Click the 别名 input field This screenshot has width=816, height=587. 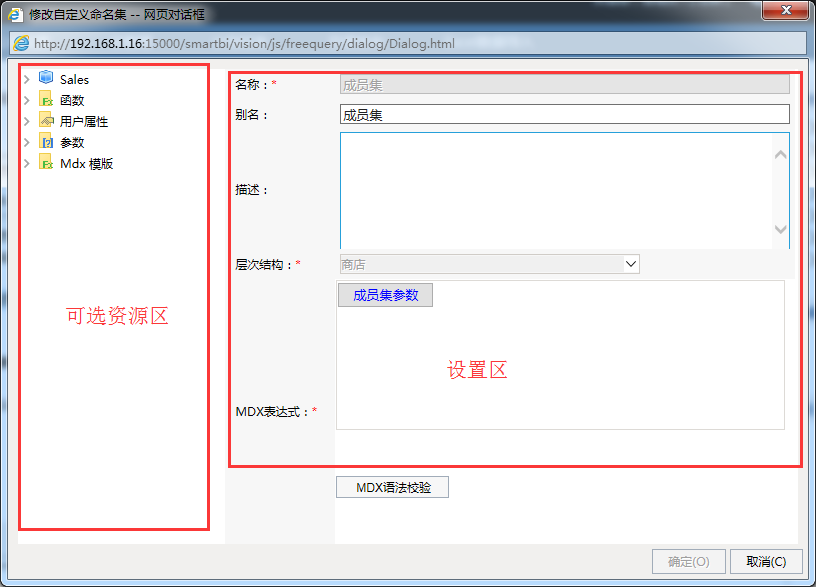[565, 114]
